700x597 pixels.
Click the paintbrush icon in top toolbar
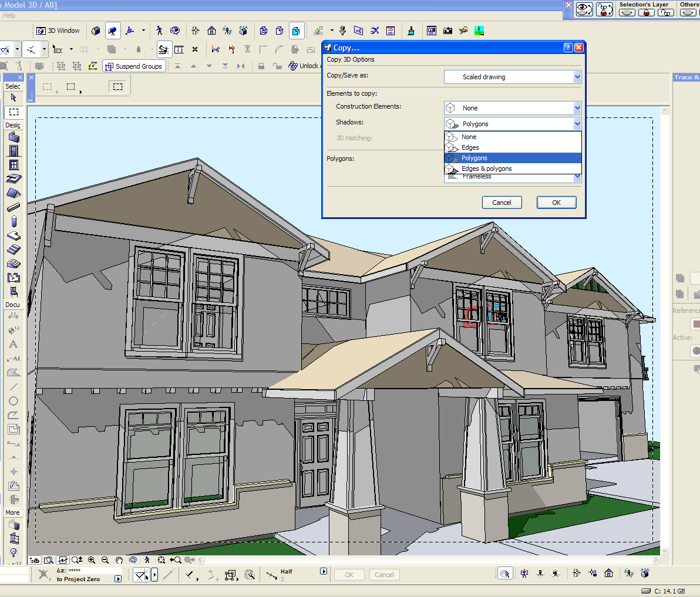point(410,31)
